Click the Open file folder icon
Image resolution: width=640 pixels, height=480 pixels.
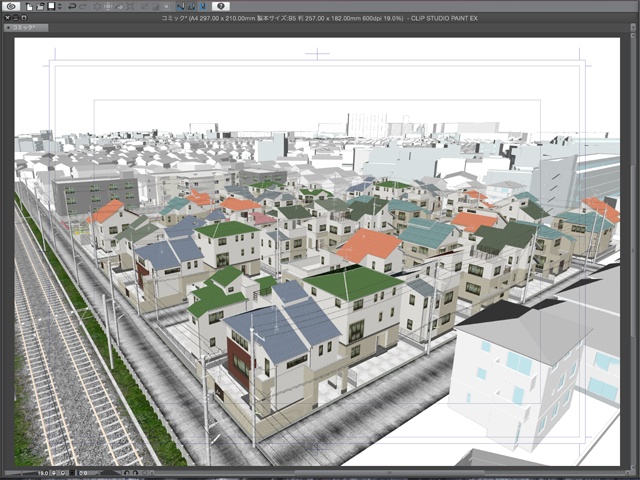point(40,7)
